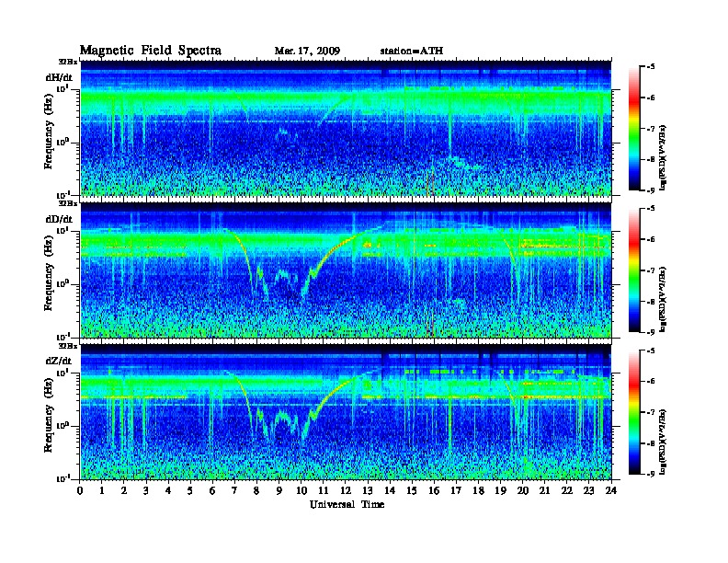Click the hour 0 tick label on time axis

tap(80, 490)
